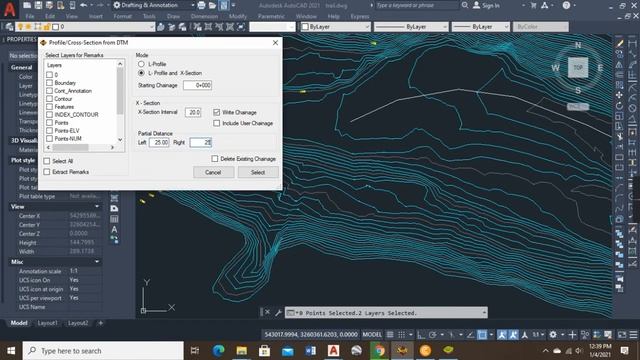Select the L-Profile radio button

pyautogui.click(x=141, y=64)
